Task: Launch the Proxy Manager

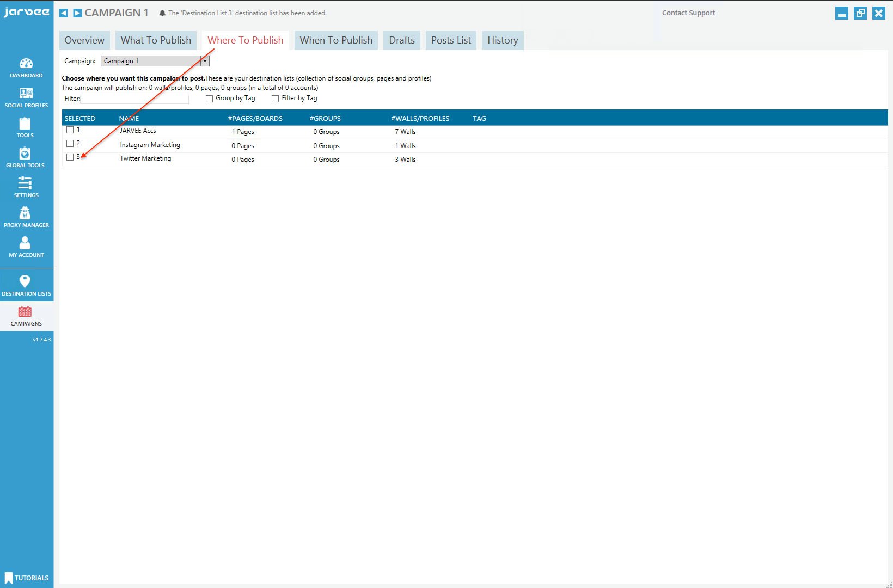Action: tap(26, 217)
